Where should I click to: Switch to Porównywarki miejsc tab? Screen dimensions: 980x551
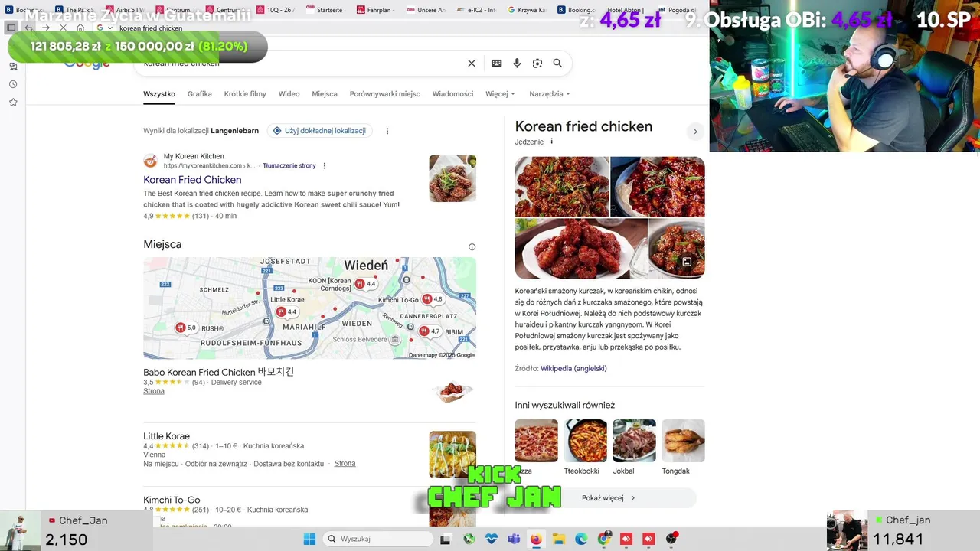384,94
